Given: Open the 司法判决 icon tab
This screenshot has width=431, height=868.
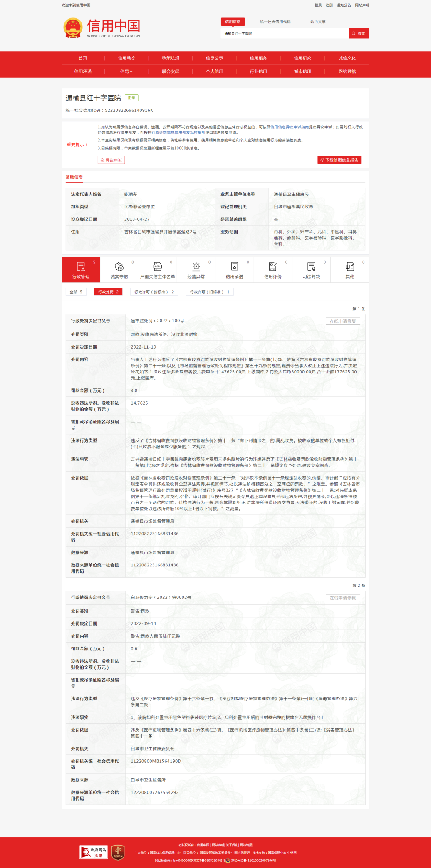Looking at the screenshot, I should tap(311, 270).
